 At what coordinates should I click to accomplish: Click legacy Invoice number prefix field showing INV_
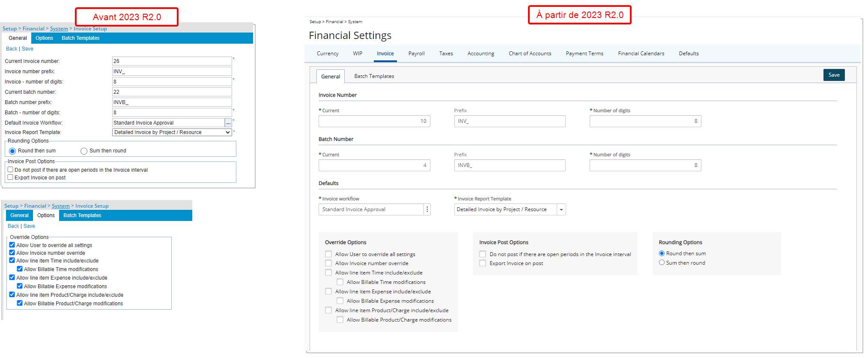pos(172,72)
